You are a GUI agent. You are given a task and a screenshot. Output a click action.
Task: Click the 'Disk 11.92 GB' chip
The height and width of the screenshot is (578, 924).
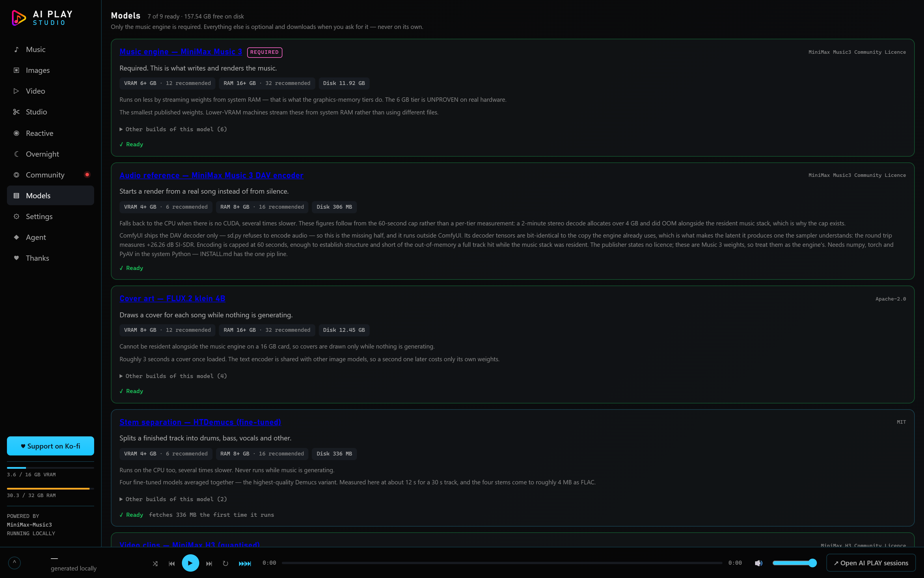click(x=344, y=83)
